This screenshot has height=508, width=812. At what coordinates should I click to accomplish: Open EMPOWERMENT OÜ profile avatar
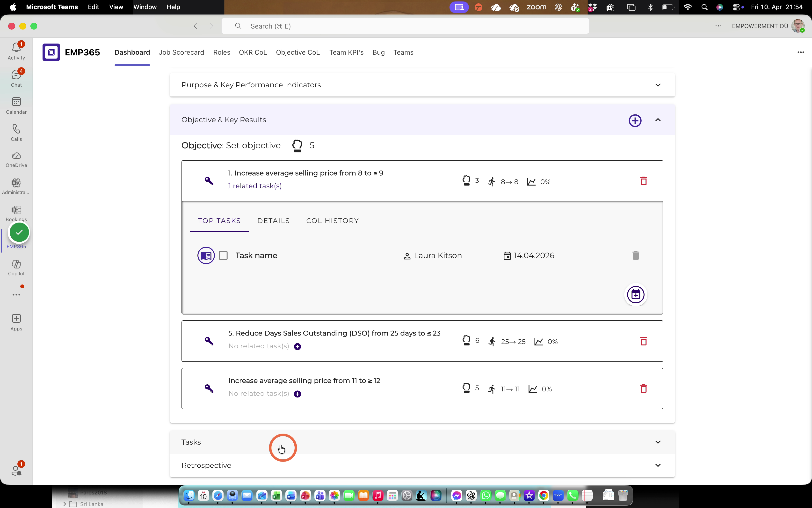797,26
